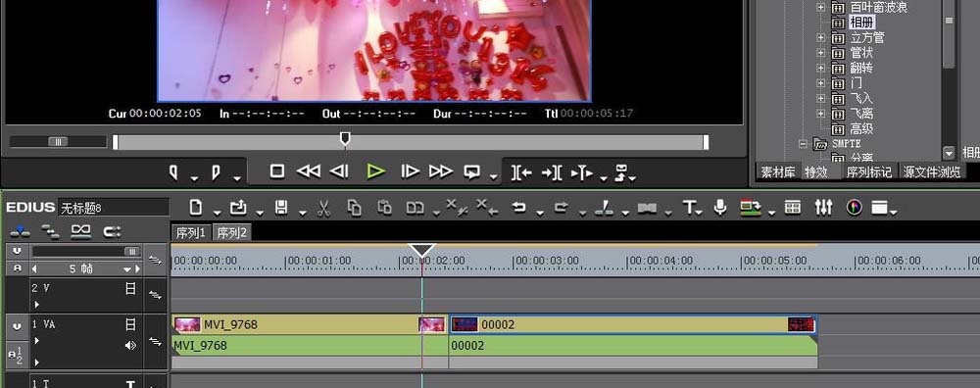Viewport: 980px width, 388px height.
Task: Toggle group/link mode icon
Action: pos(81,232)
